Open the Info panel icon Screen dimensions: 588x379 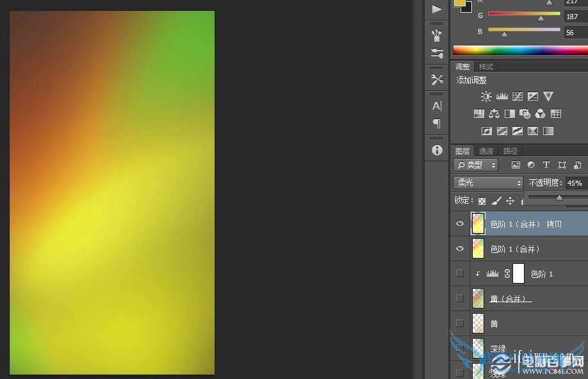tap(437, 150)
